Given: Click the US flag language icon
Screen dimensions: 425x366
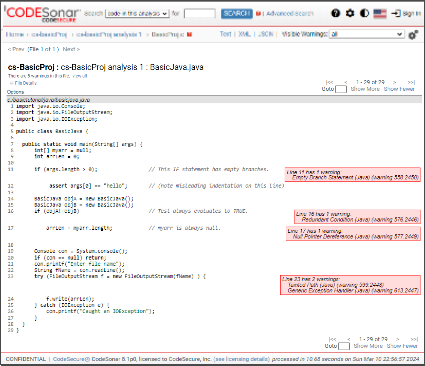Looking at the screenshot, I should [380, 13].
